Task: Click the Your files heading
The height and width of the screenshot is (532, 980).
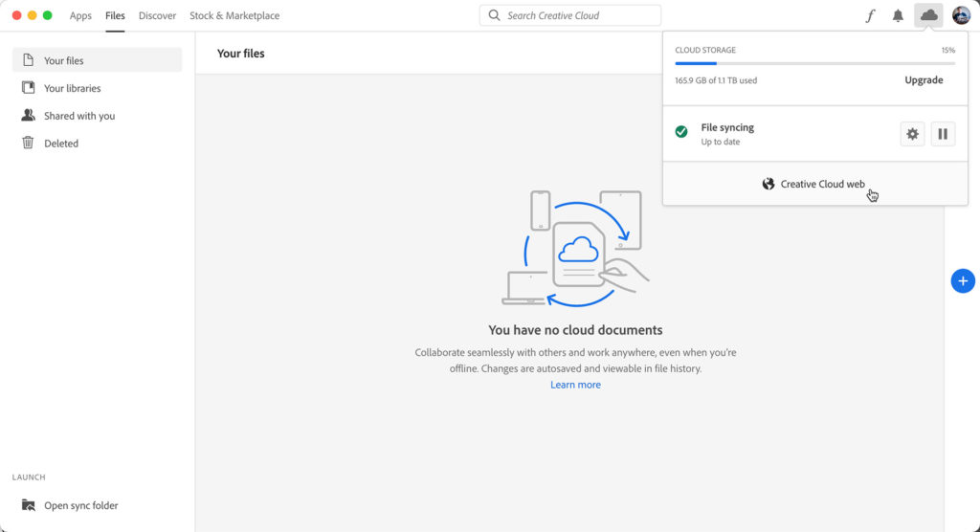Action: [240, 54]
